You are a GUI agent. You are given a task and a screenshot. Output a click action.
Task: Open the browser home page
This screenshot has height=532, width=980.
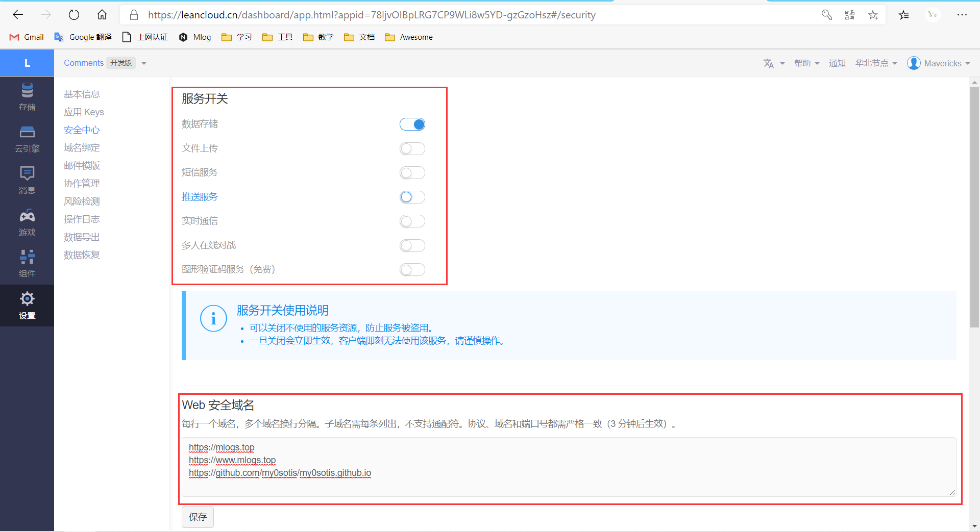102,15
